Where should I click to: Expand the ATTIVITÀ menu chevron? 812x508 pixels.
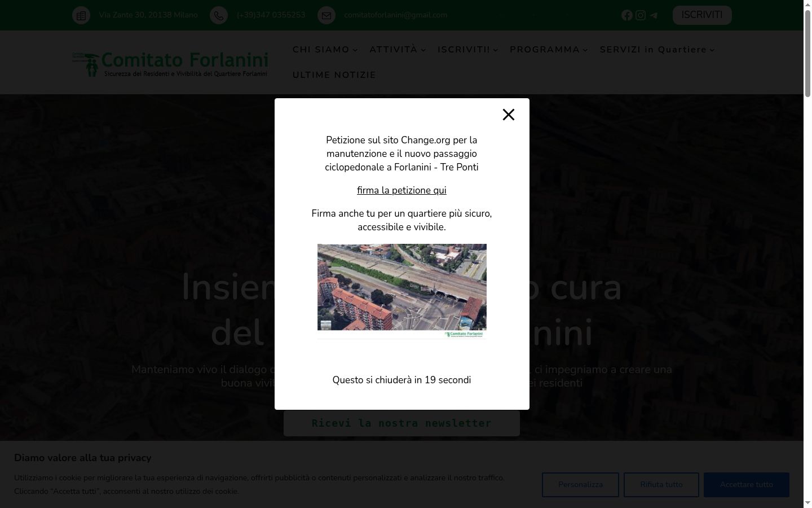point(423,50)
